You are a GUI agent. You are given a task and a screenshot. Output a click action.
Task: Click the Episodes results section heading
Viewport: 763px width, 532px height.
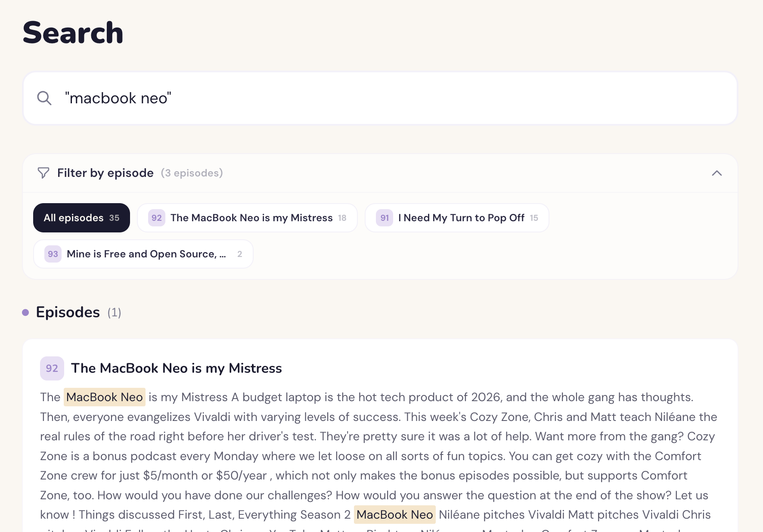pyautogui.click(x=68, y=312)
